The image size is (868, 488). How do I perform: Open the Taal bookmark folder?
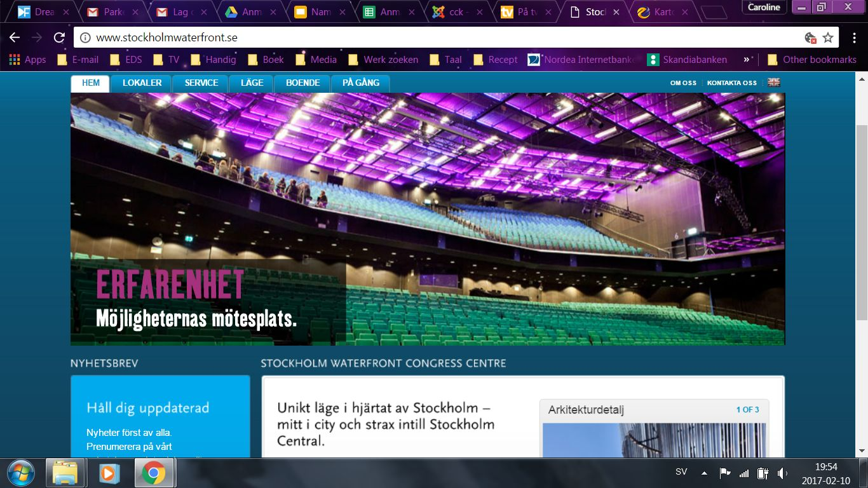pos(445,60)
